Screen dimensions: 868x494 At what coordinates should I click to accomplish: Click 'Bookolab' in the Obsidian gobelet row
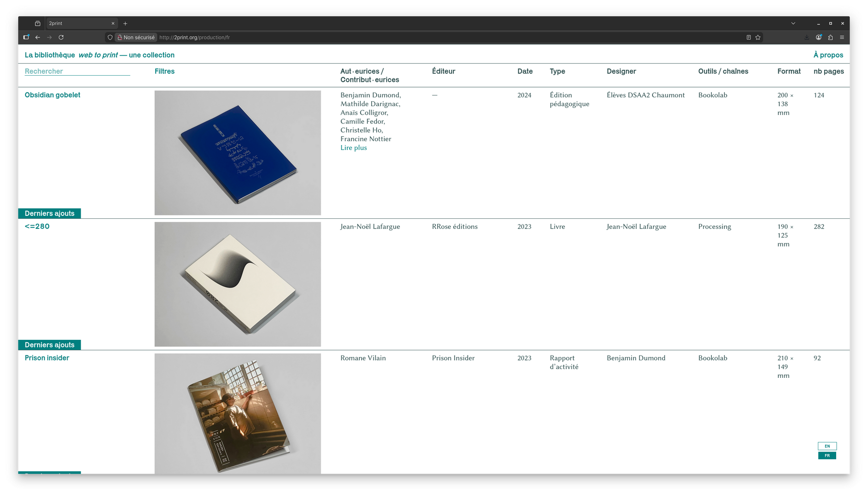point(713,95)
